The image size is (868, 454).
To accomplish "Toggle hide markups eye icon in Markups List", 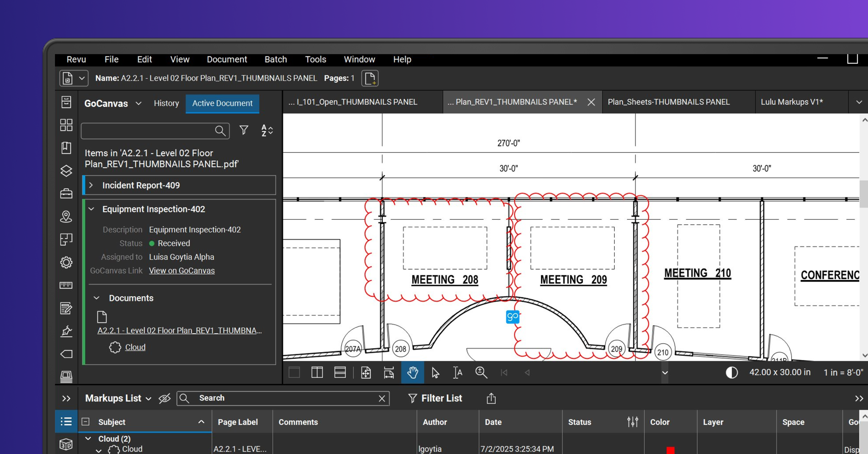I will click(164, 398).
